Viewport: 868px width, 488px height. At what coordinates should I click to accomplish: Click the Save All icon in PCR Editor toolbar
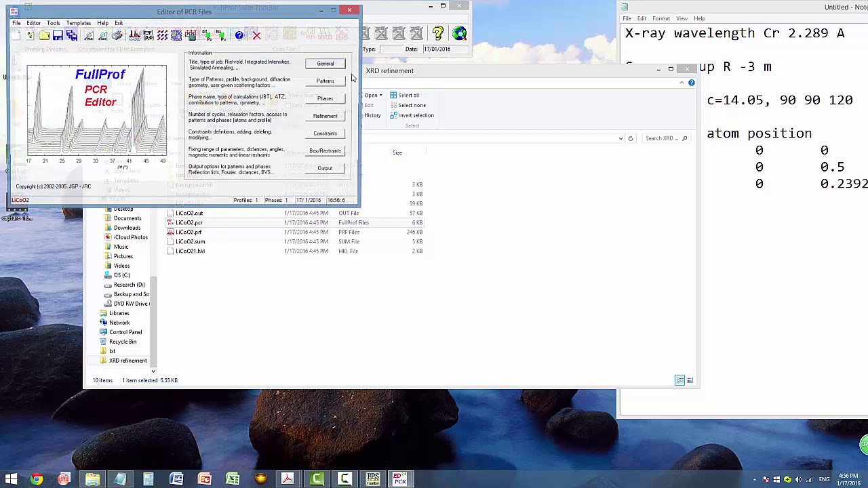(72, 35)
